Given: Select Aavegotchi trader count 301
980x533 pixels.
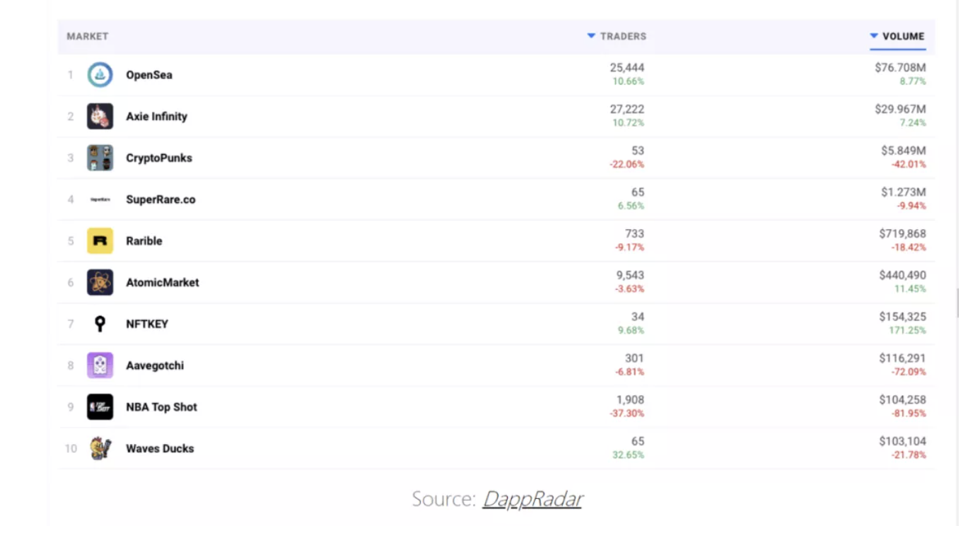Looking at the screenshot, I should click(x=635, y=358).
